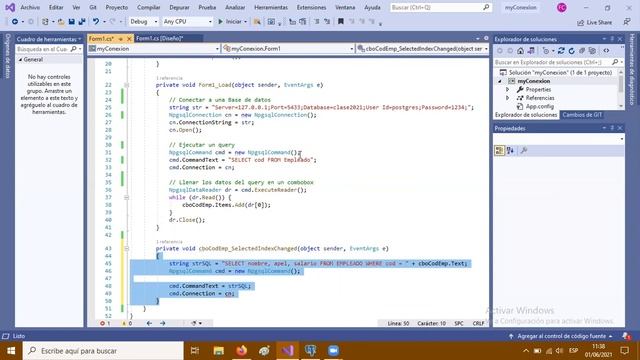The width and height of the screenshot is (640, 360).
Task: Click the Live Share button
Action: (x=594, y=22)
